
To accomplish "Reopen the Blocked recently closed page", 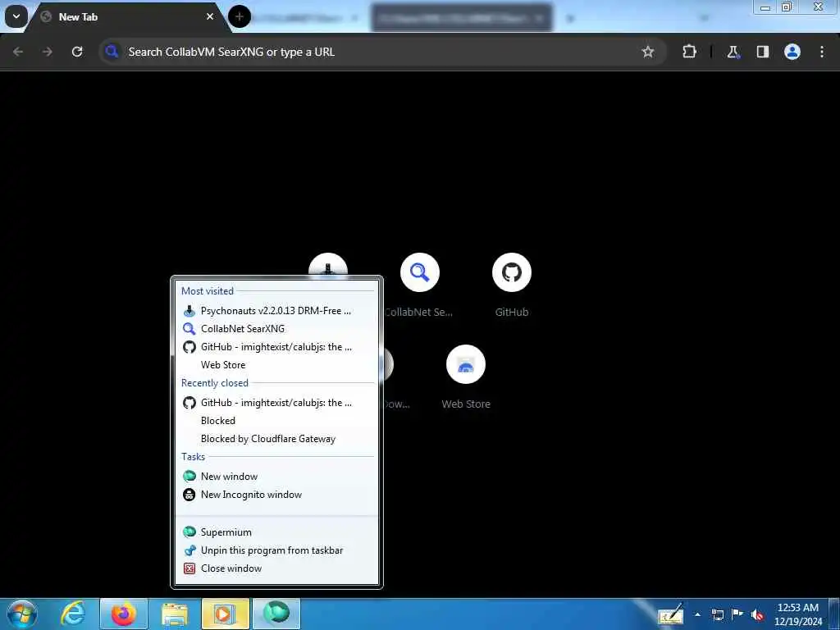I will pos(276,421).
